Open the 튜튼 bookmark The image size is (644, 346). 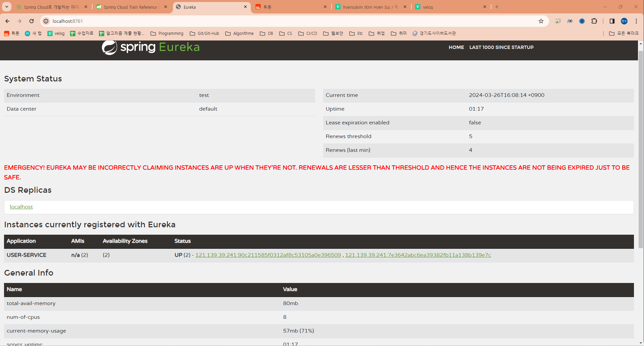[12, 33]
